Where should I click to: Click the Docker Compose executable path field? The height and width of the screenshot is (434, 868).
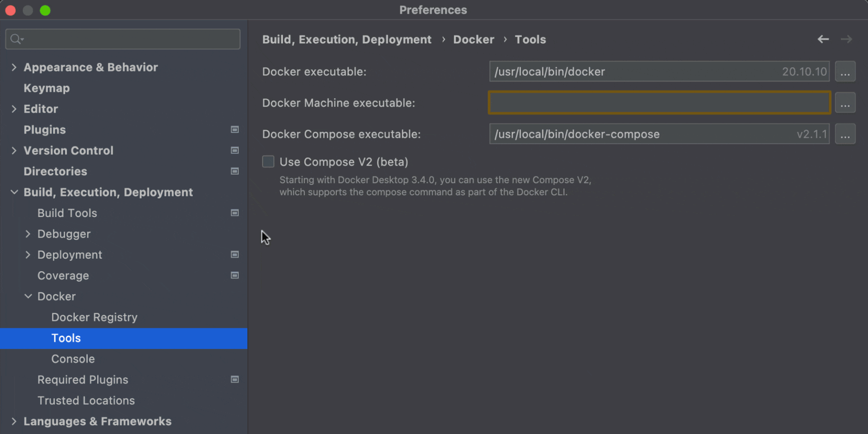coord(659,134)
